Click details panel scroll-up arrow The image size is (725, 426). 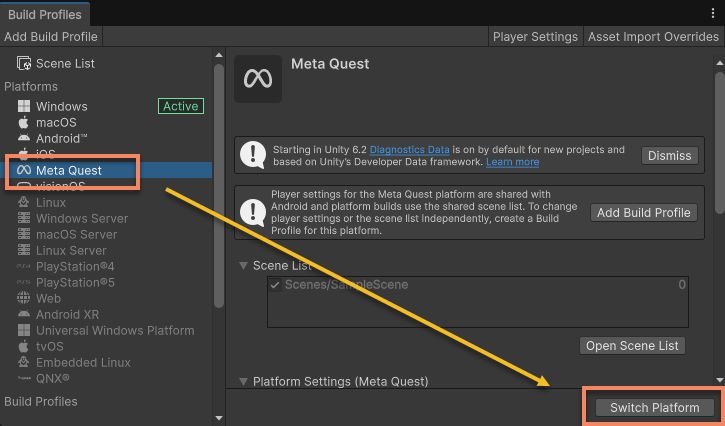click(719, 63)
